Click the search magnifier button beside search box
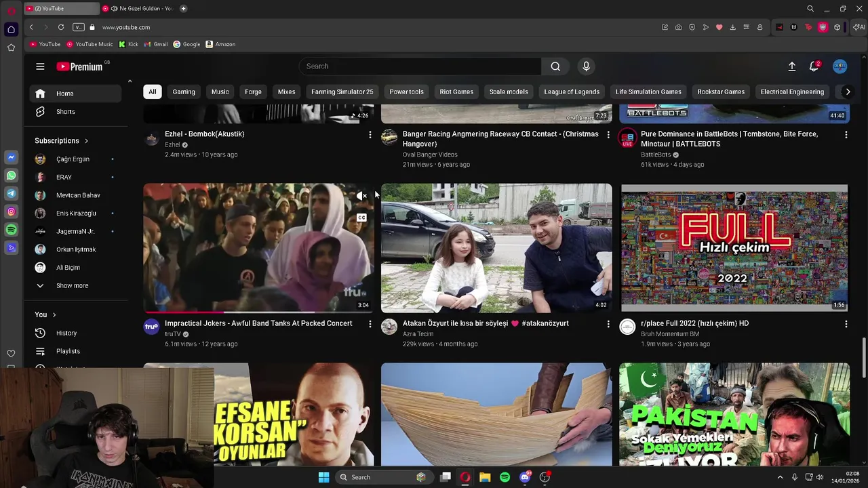 click(555, 66)
